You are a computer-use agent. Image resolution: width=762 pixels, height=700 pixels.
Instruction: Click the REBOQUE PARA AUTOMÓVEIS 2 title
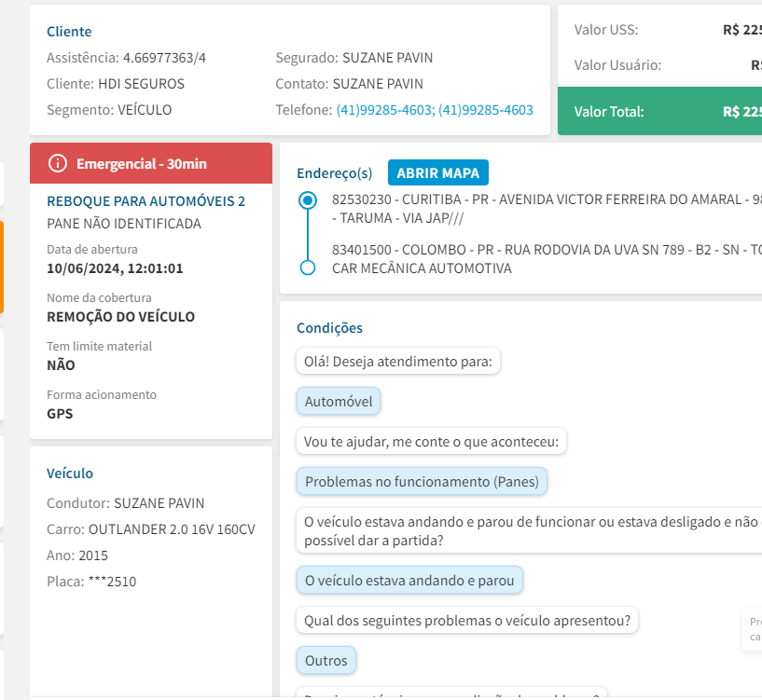point(145,201)
